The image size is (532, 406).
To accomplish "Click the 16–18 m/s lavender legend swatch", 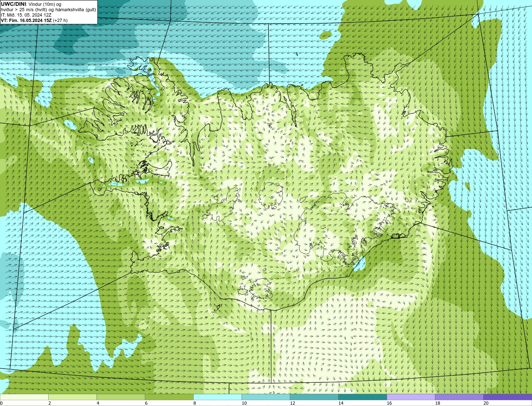I will [411, 397].
